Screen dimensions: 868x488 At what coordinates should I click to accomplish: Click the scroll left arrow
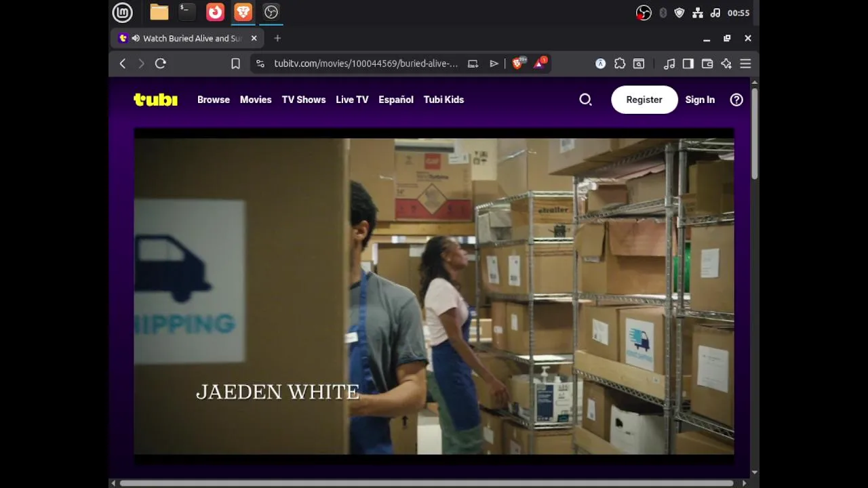(x=113, y=483)
